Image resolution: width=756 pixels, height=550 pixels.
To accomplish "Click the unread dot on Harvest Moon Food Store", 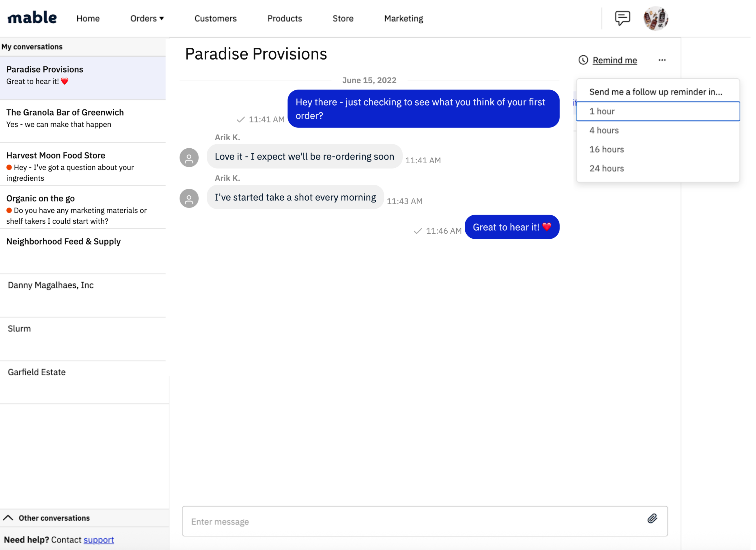I will click(x=9, y=167).
